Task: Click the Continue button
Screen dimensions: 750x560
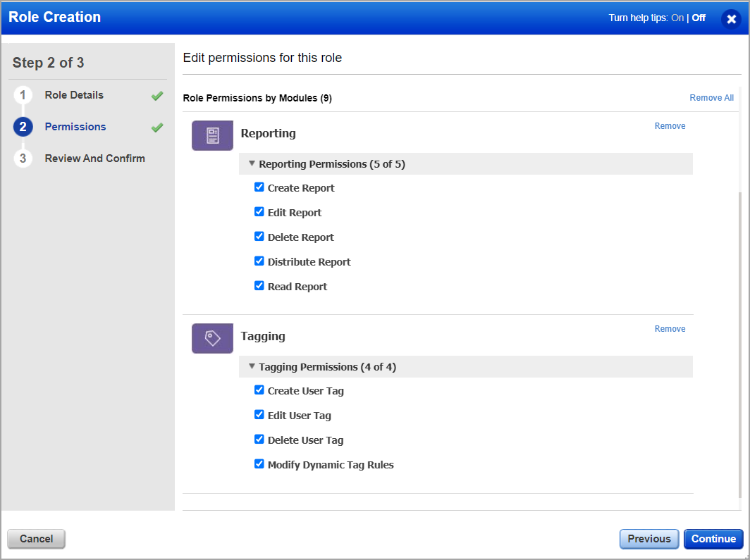Action: [713, 538]
